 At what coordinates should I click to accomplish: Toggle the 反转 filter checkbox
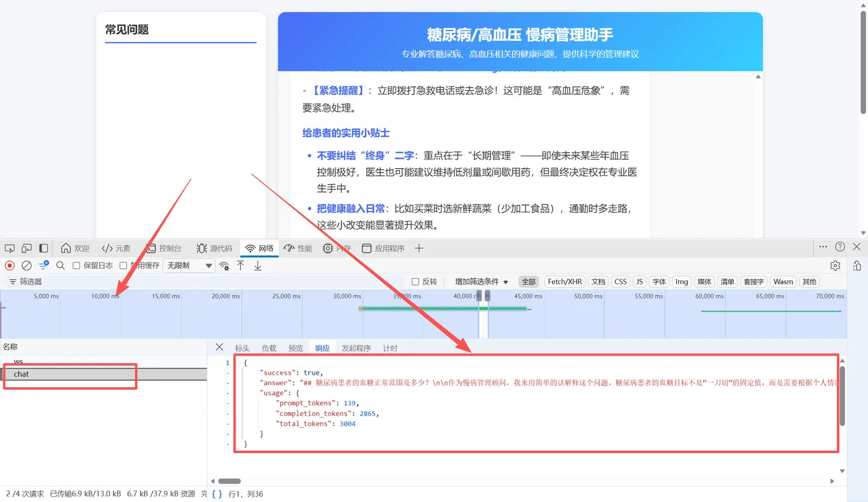coord(417,281)
